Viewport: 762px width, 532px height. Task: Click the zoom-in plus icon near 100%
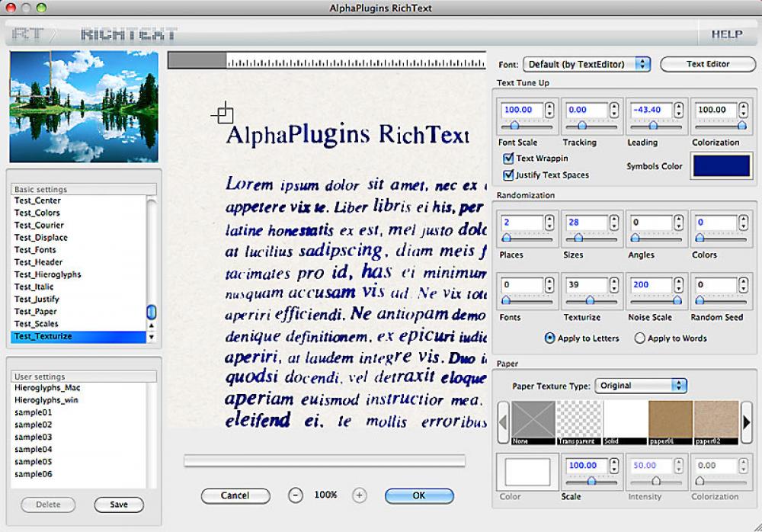pos(359,495)
